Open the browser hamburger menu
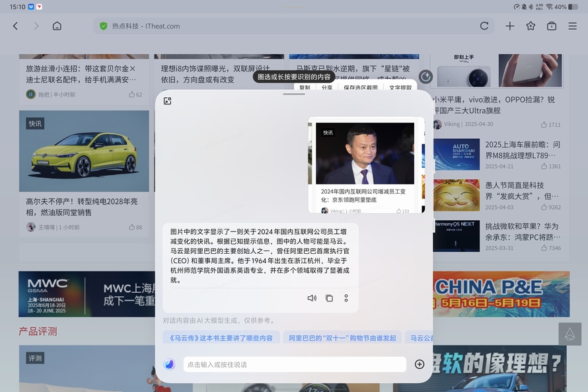This screenshot has height=392, width=588. pos(573,26)
